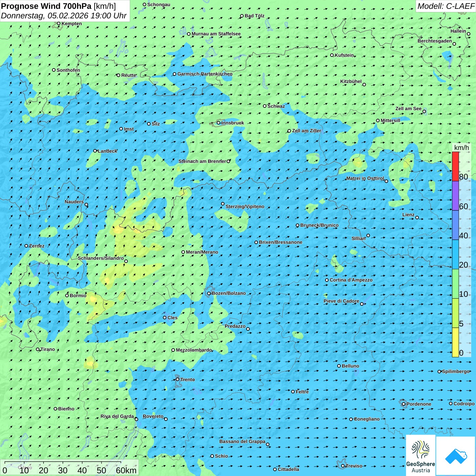Image resolution: width=476 pixels, height=476 pixels.
Task: Click the 'Prognose Wind 700hPa' title
Action: (x=46, y=6)
